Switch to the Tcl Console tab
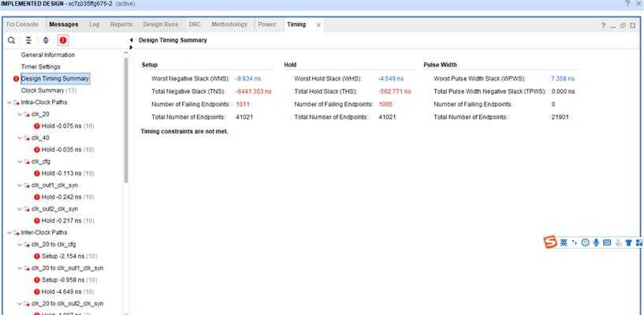 point(22,24)
